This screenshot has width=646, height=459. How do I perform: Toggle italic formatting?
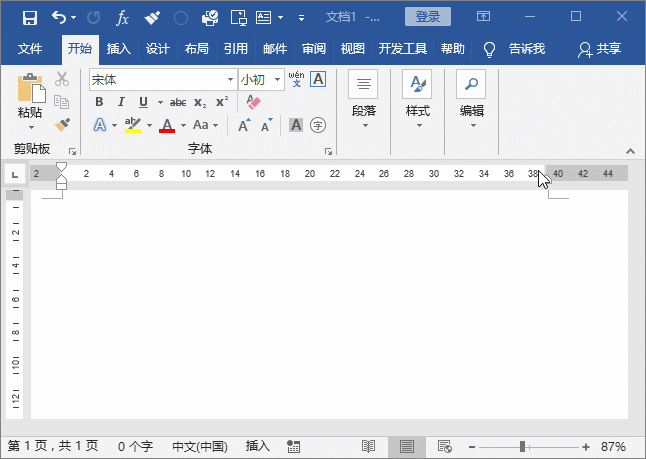point(121,102)
